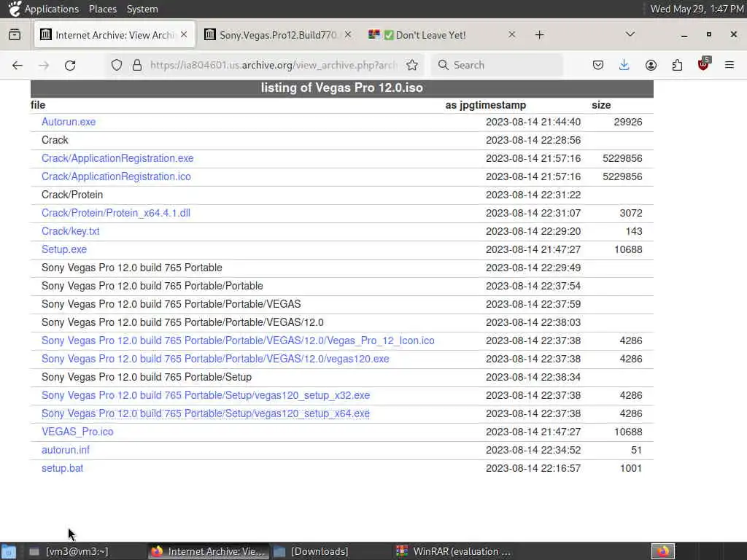
Task: Open the vegas120_setup_x64.exe link
Action: pos(206,414)
